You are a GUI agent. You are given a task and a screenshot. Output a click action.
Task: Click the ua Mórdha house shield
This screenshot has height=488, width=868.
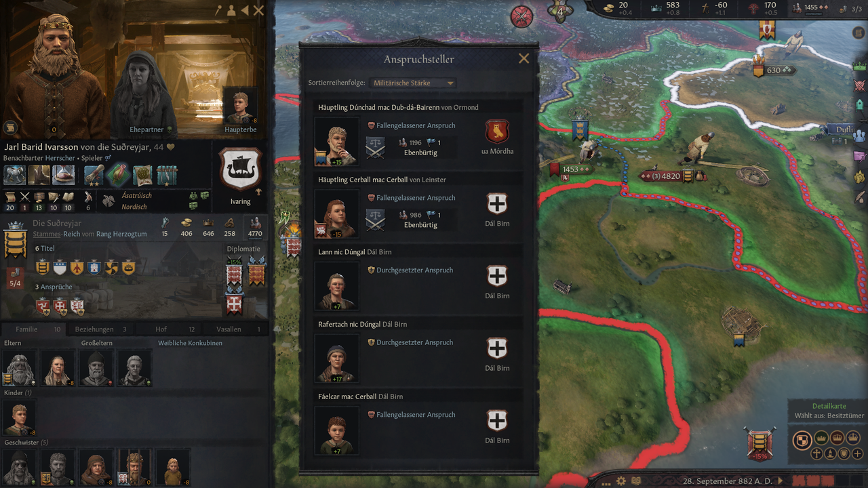[x=497, y=131]
